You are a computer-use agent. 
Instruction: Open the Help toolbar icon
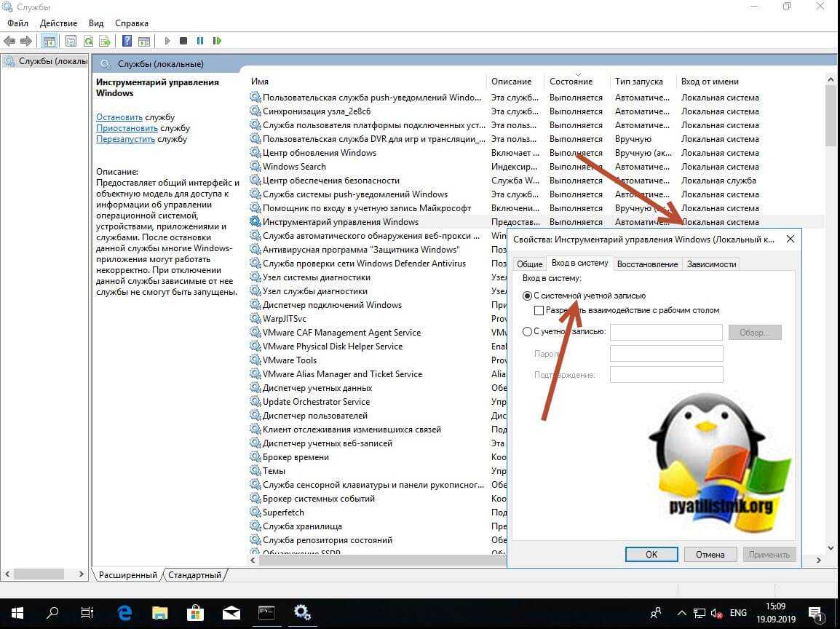pyautogui.click(x=127, y=41)
